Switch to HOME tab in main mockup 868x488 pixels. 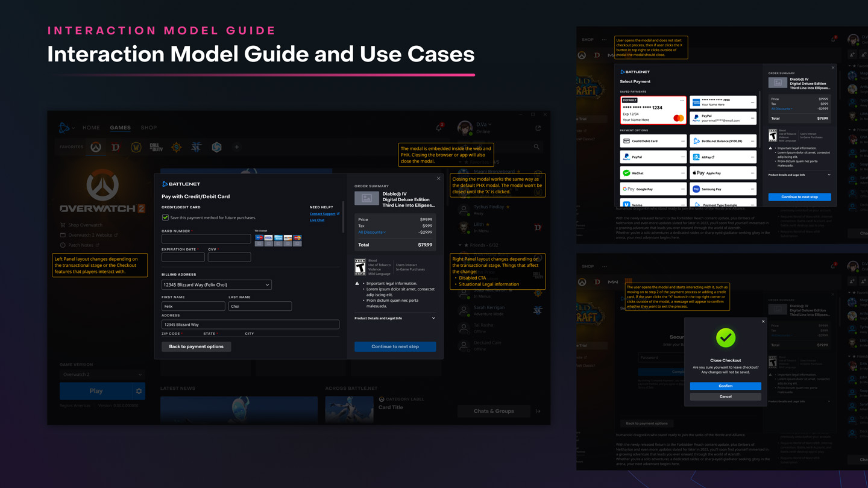click(91, 128)
